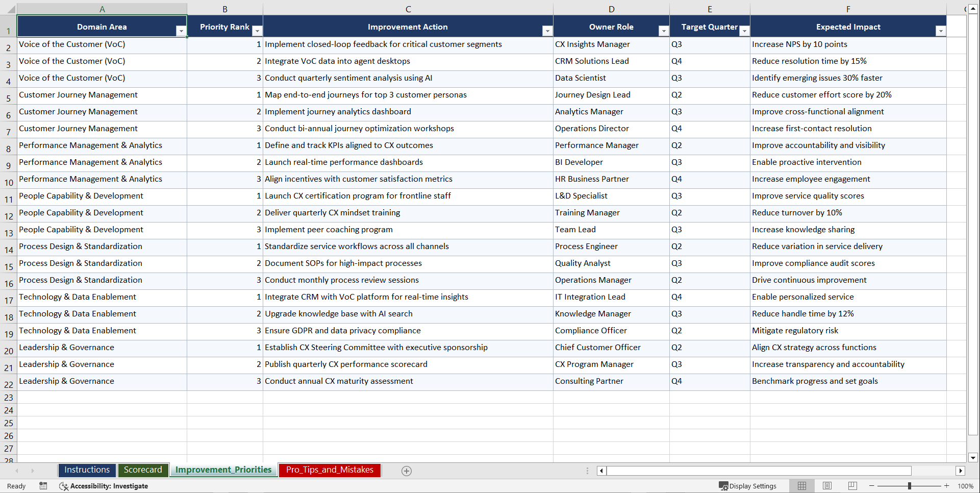
Task: Add a new worksheet with the plus icon
Action: point(407,471)
